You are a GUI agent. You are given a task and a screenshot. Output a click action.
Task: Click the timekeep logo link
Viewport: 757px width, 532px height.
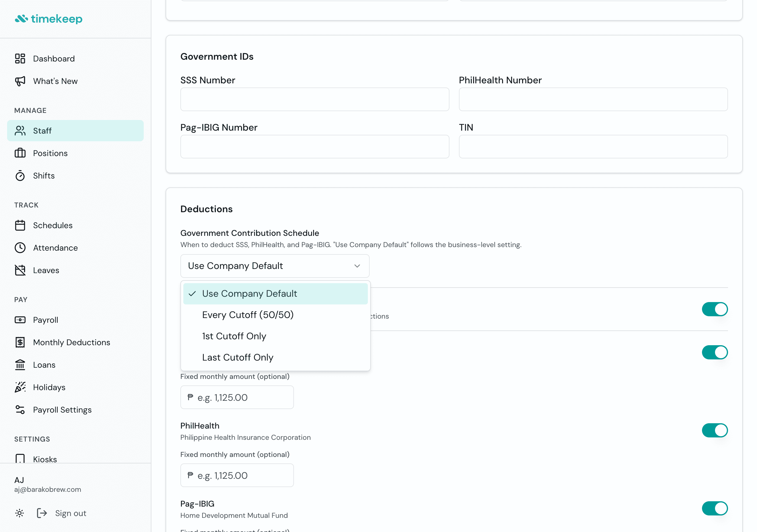coord(48,19)
